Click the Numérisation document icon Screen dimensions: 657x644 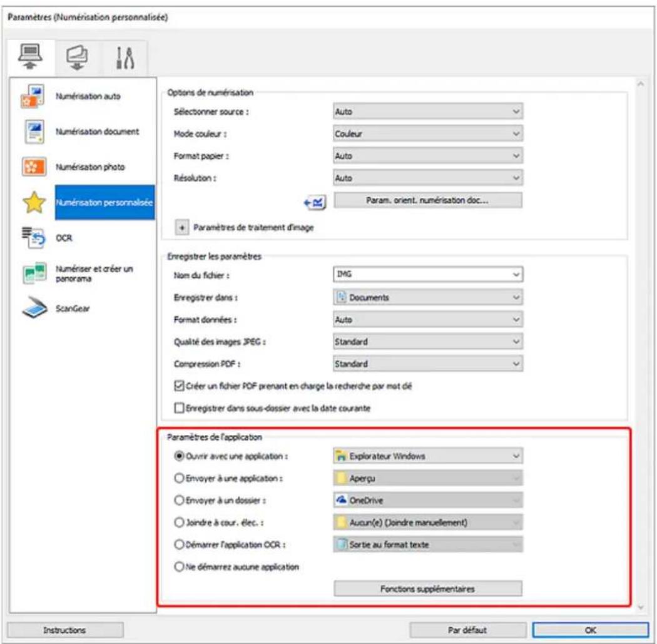point(34,131)
